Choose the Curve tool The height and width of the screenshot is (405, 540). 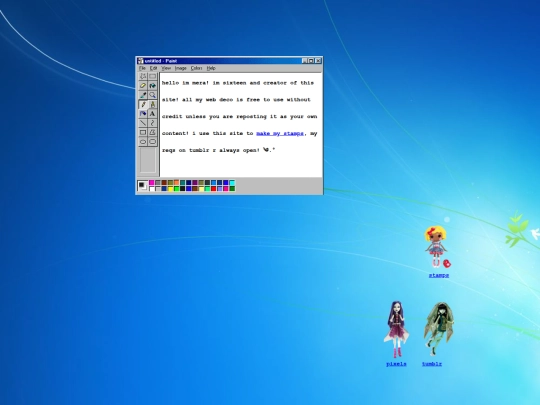click(153, 123)
